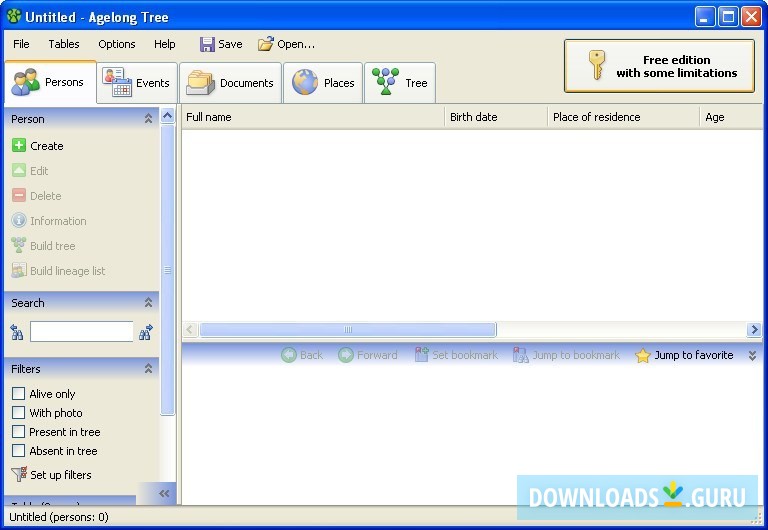Tick the With photo checkbox
Screen dimensions: 768x530
[x=19, y=412]
